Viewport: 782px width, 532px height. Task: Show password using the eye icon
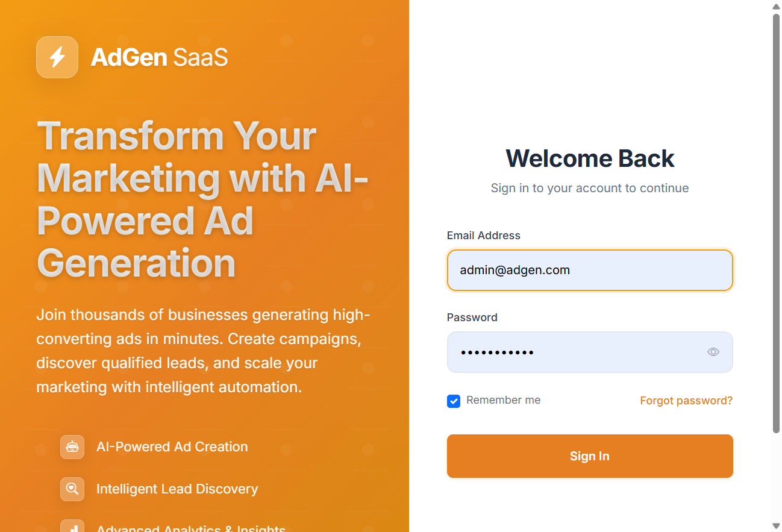pos(713,352)
